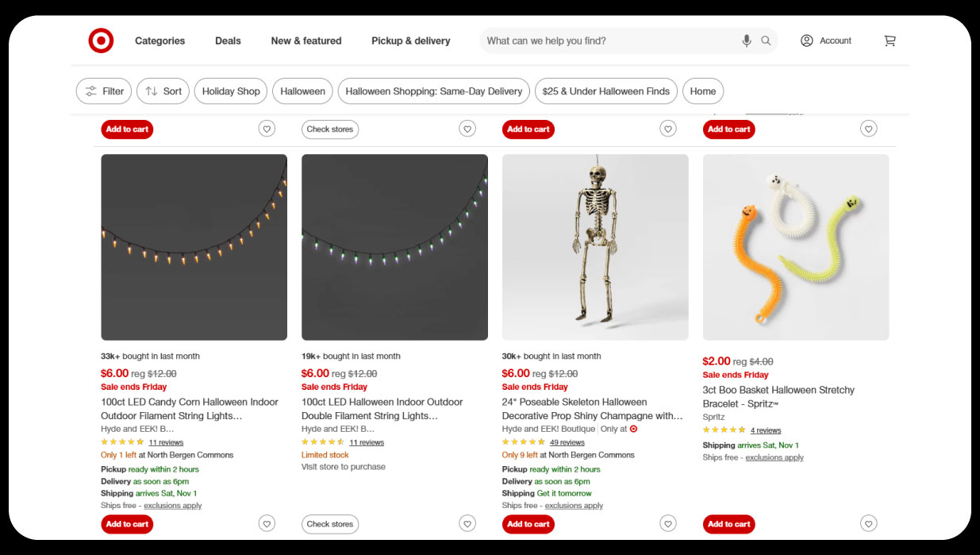Screen dimensions: 980x555
Task: Select the Holiday Shop filter chip
Action: (231, 91)
